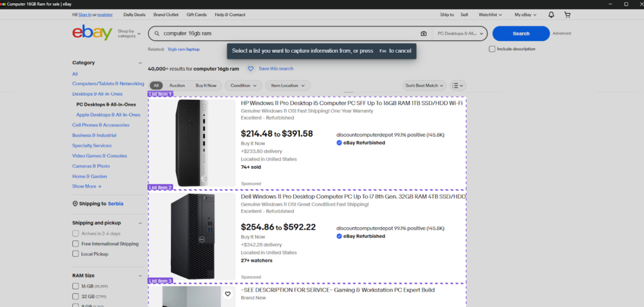Screen dimensions: 644x307
Task: Open the list view options icon
Action: (x=458, y=86)
